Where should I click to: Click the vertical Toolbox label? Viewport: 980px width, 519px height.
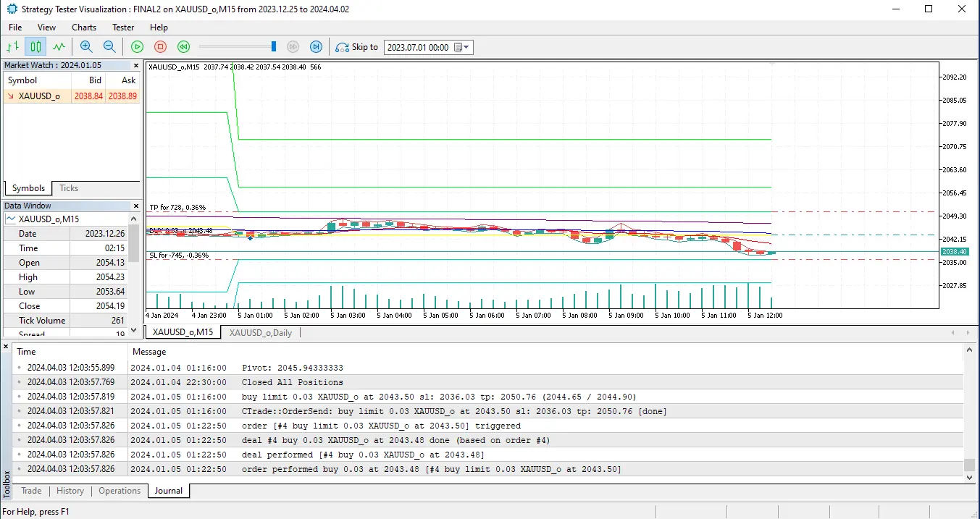pyautogui.click(x=7, y=484)
